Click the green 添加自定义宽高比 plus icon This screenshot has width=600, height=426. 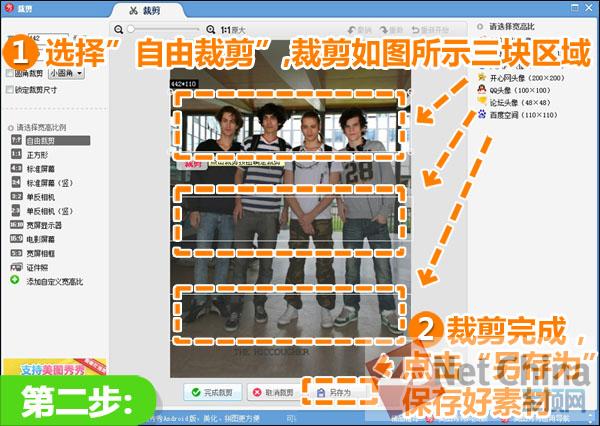[x=15, y=281]
